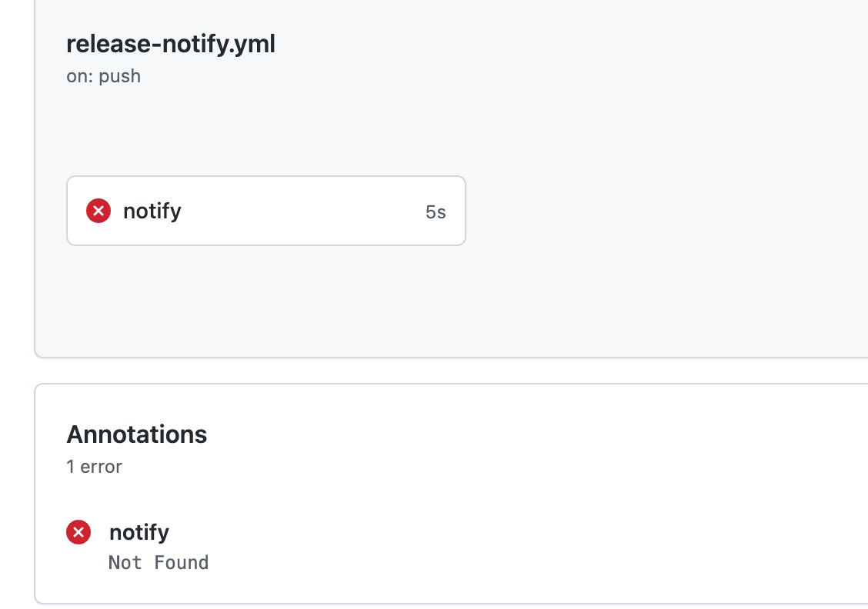Click the red error icon beside the annotation
Screen dimensions: 868x609
pyautogui.click(x=78, y=532)
